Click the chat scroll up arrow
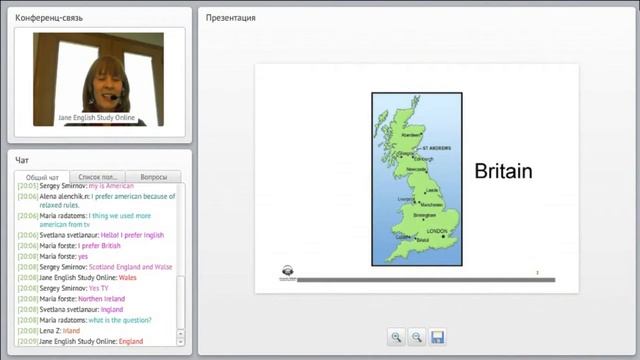The image size is (640, 360). point(181,333)
